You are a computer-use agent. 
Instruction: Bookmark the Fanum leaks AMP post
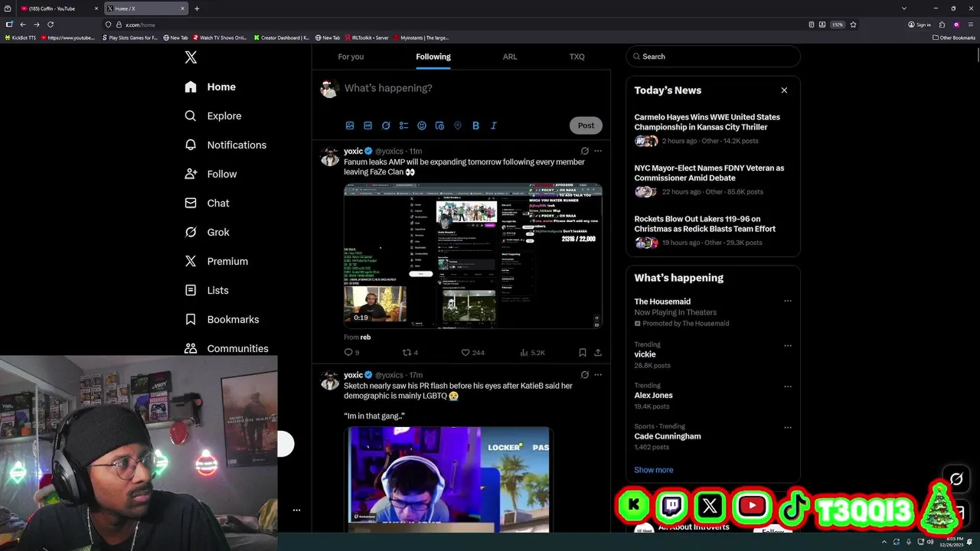[x=583, y=353]
